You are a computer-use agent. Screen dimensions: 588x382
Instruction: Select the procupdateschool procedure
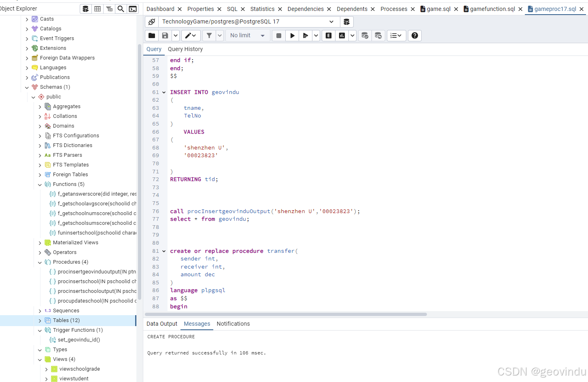pyautogui.click(x=97, y=301)
